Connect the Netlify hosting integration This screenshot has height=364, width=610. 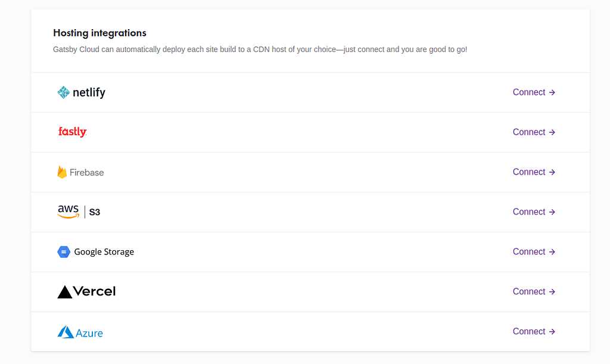[534, 92]
